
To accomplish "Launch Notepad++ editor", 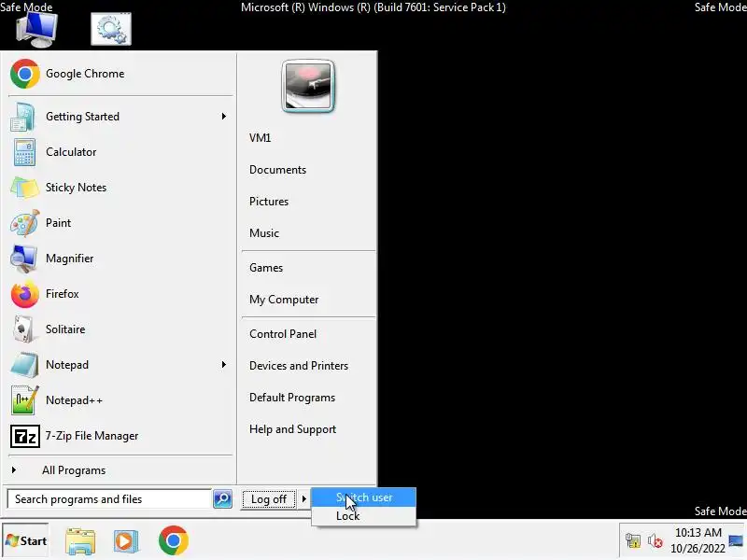I will tap(120, 400).
